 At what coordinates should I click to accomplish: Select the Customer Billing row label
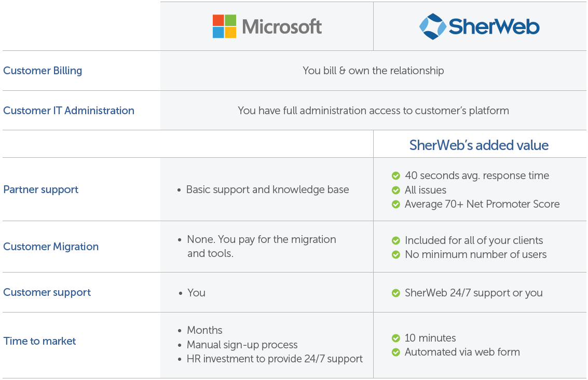click(43, 71)
